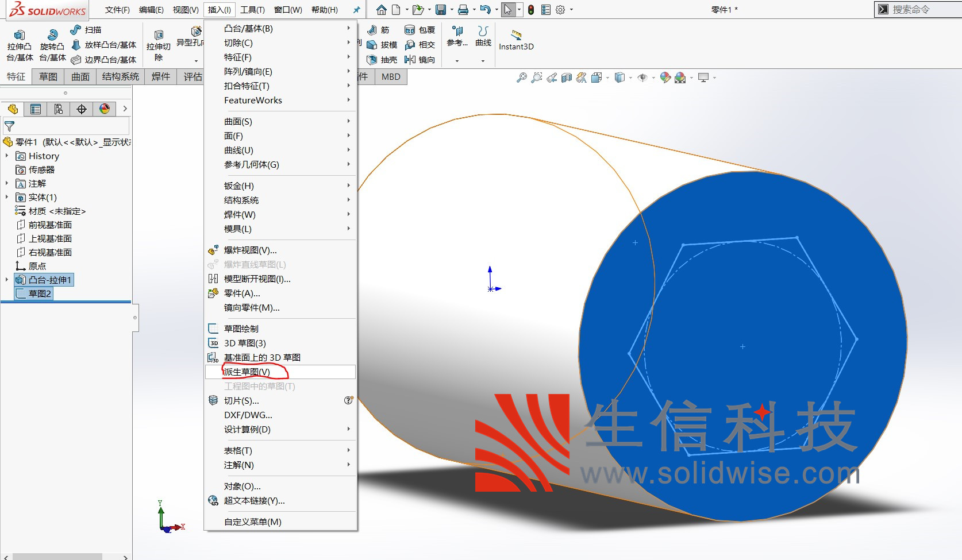Click the Mirror (镜向) feature icon
This screenshot has height=560, width=962.
tap(420, 60)
